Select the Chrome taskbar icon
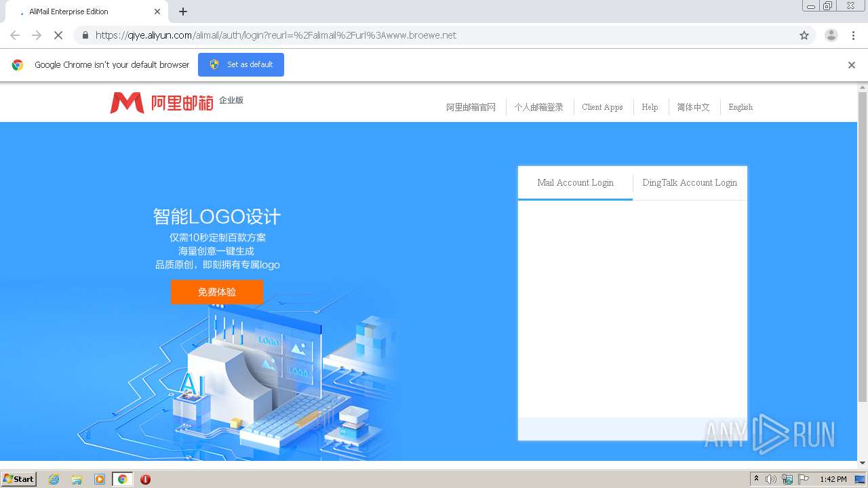Viewport: 868px width, 488px height. (122, 479)
